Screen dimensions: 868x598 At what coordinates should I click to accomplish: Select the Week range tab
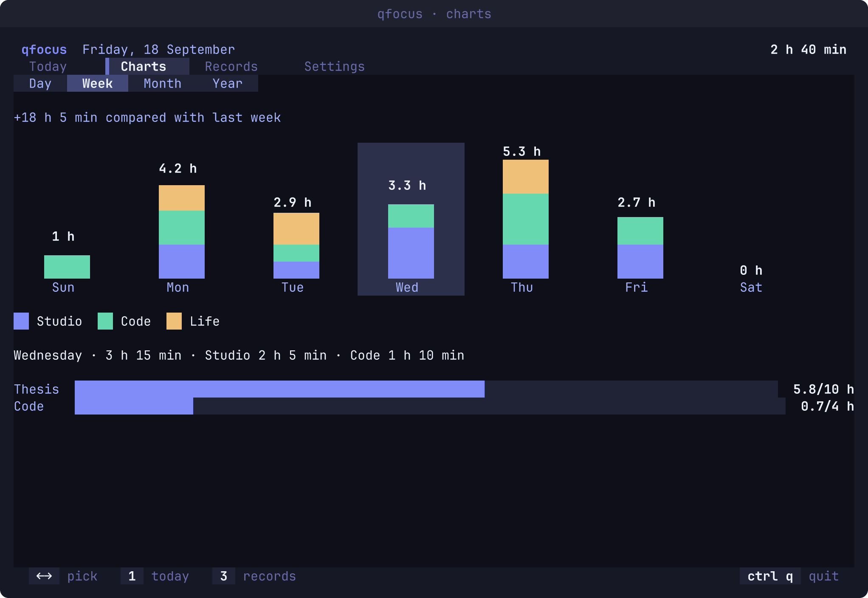pyautogui.click(x=98, y=84)
